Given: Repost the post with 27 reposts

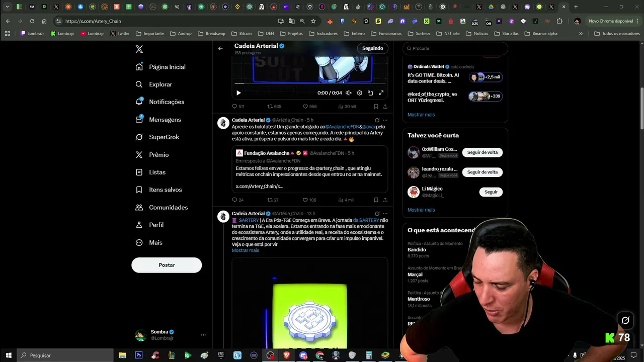Looking at the screenshot, I should pyautogui.click(x=273, y=200).
